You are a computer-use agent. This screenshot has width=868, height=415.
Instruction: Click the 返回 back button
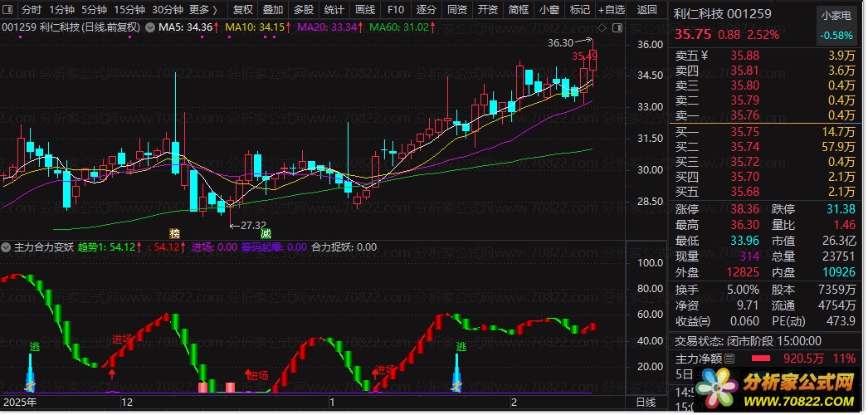point(646,10)
